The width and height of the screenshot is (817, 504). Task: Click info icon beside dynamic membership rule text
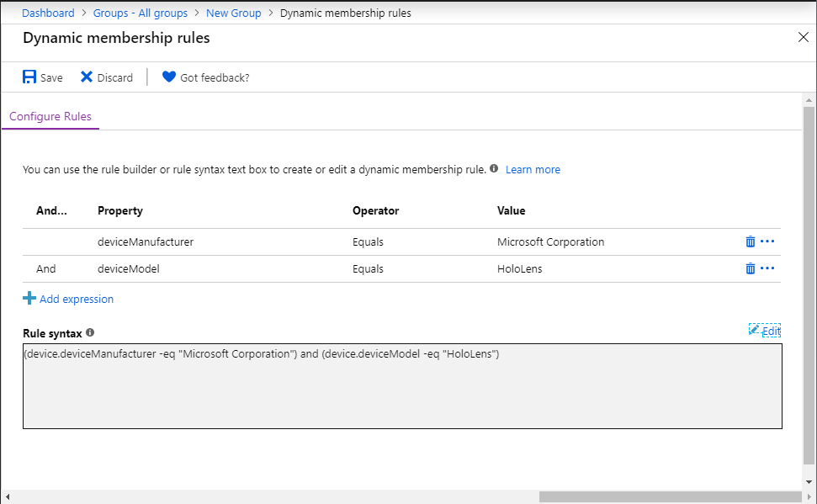point(494,168)
